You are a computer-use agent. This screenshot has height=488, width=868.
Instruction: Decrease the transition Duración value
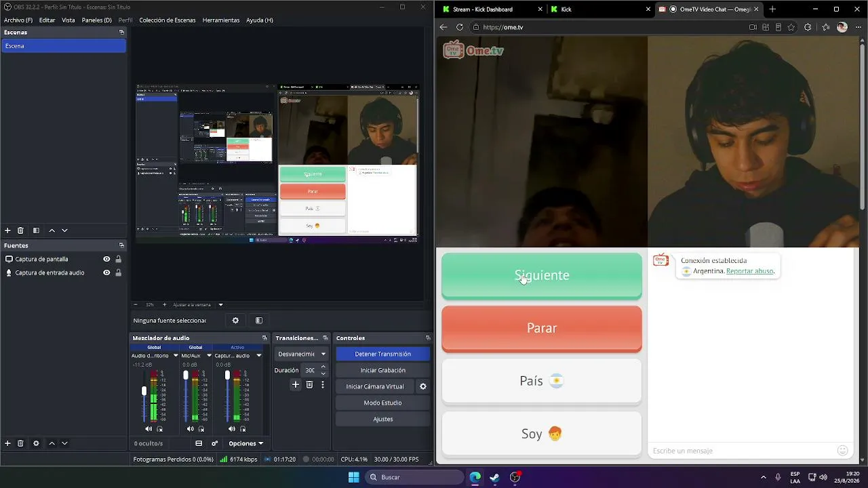[323, 373]
